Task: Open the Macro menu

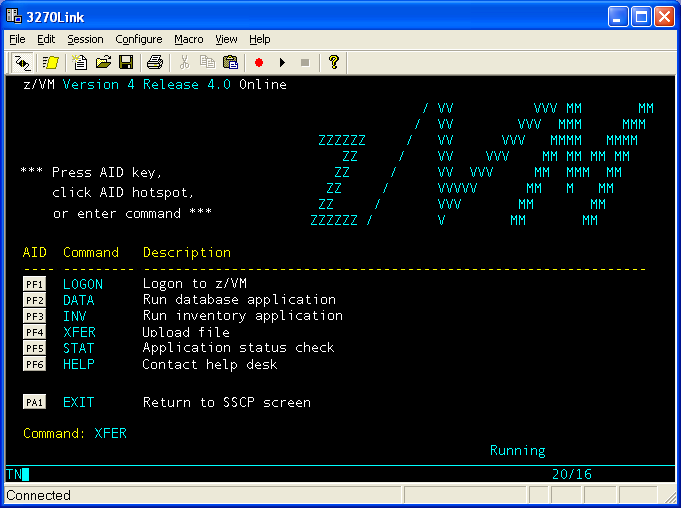Action: 189,39
